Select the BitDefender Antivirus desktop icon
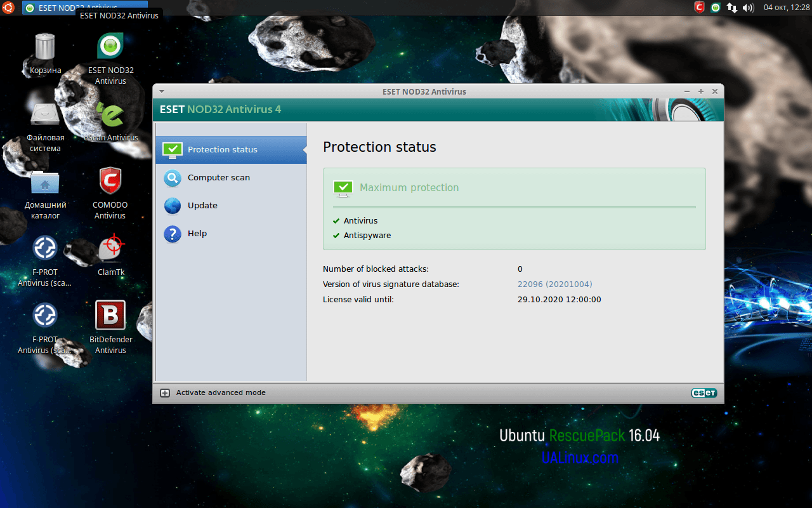The width and height of the screenshot is (812, 508). 110,328
